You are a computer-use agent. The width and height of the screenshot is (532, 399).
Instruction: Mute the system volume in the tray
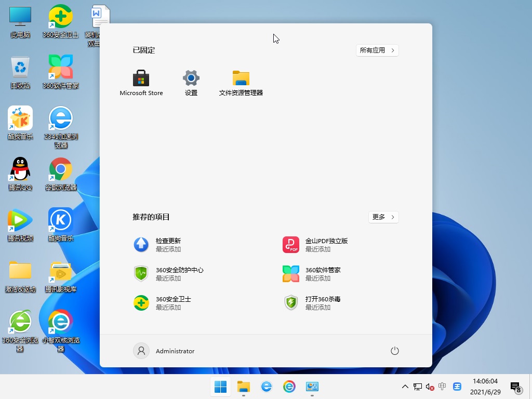429,387
